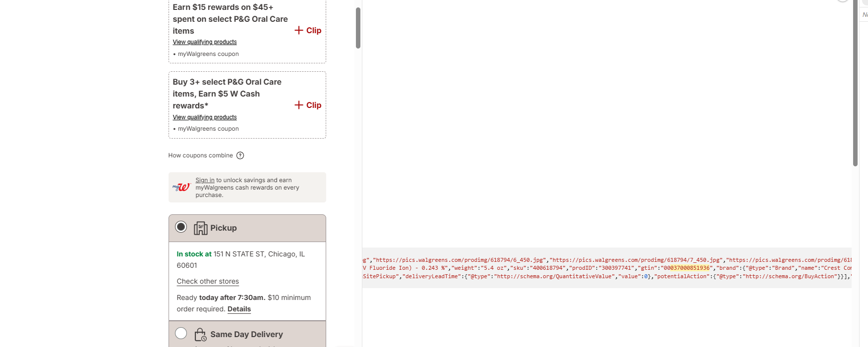Viewport: 868px width, 347px height.
Task: Clip the $15 rewards P&G Oral Care coupon
Action: pos(308,30)
